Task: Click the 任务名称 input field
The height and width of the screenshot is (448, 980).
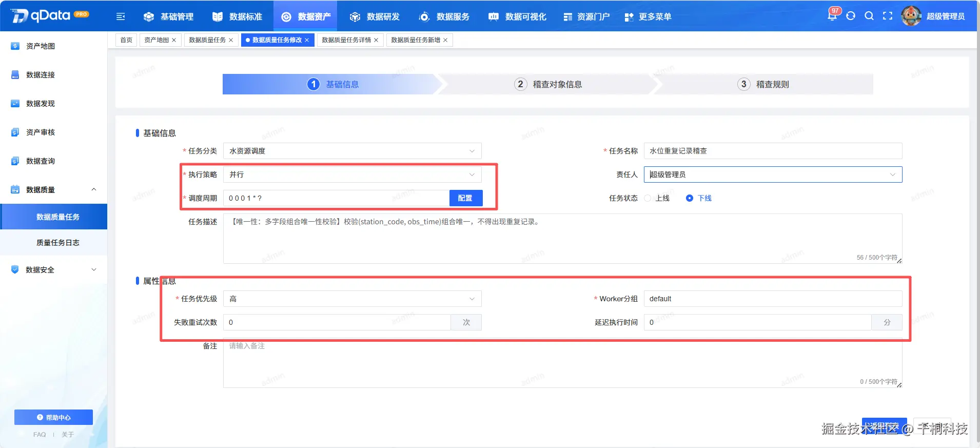Action: pyautogui.click(x=773, y=151)
